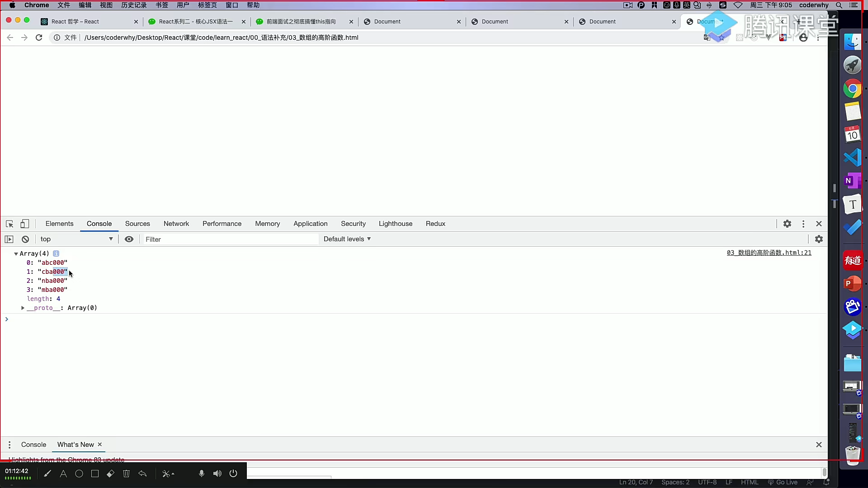Open the Default levels dropdown
The height and width of the screenshot is (488, 868).
(x=347, y=239)
